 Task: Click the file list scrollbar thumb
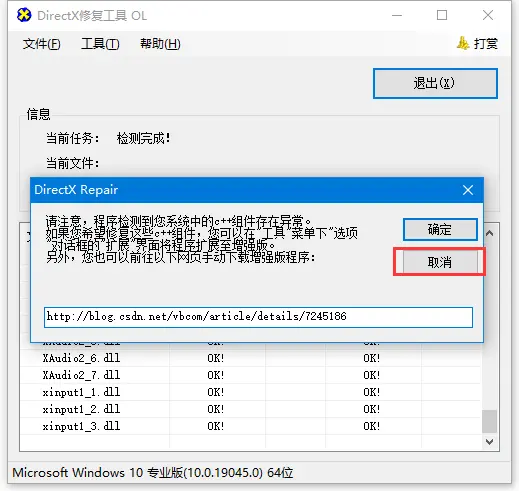(489, 421)
